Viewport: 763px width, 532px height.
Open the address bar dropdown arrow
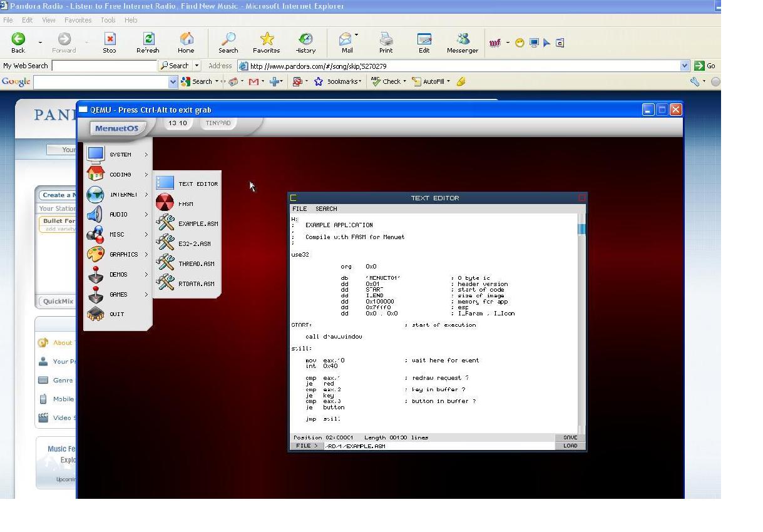pyautogui.click(x=685, y=66)
